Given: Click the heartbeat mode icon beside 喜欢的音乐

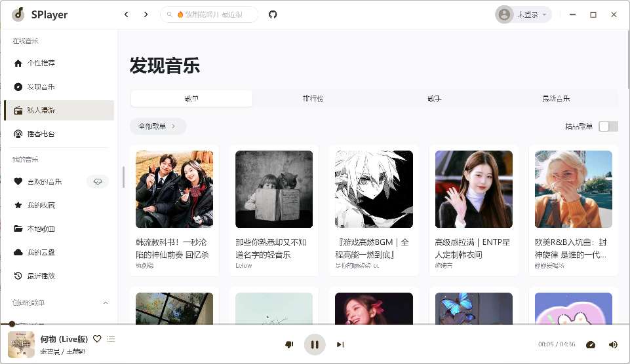Looking at the screenshot, I should tap(98, 181).
